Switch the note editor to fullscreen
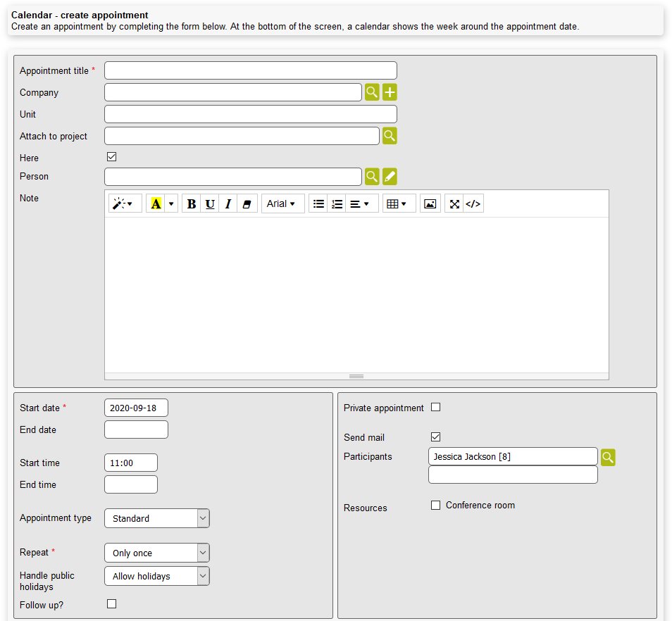672x621 pixels. point(454,203)
